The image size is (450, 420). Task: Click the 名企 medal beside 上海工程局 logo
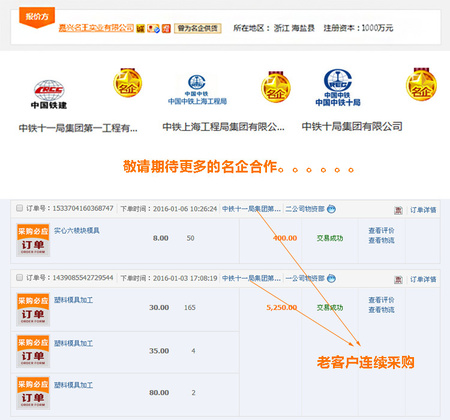tap(276, 87)
